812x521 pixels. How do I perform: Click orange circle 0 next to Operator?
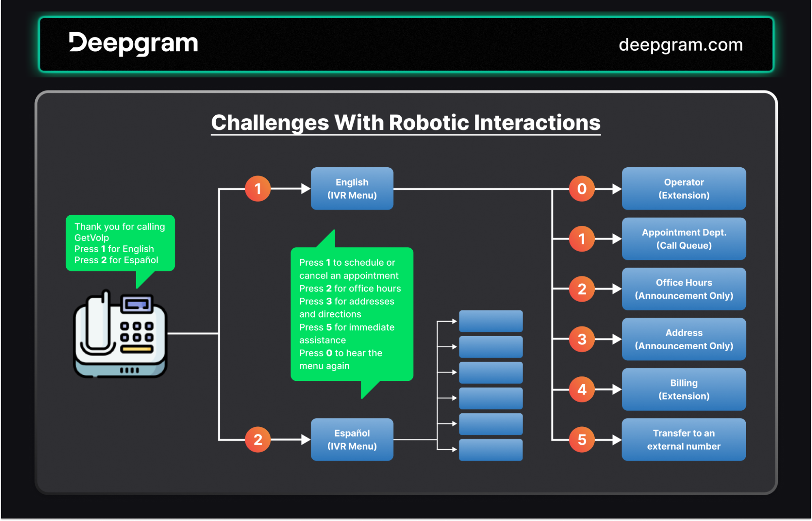582,189
